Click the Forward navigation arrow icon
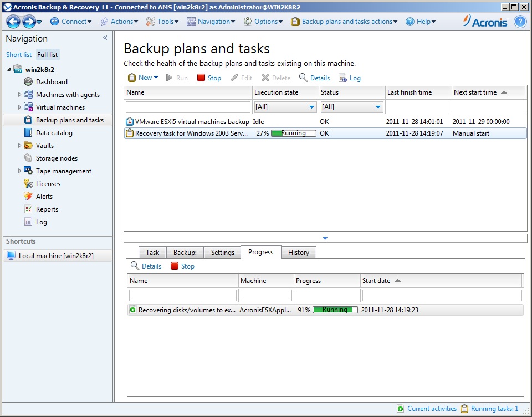The image size is (532, 417). coord(29,22)
